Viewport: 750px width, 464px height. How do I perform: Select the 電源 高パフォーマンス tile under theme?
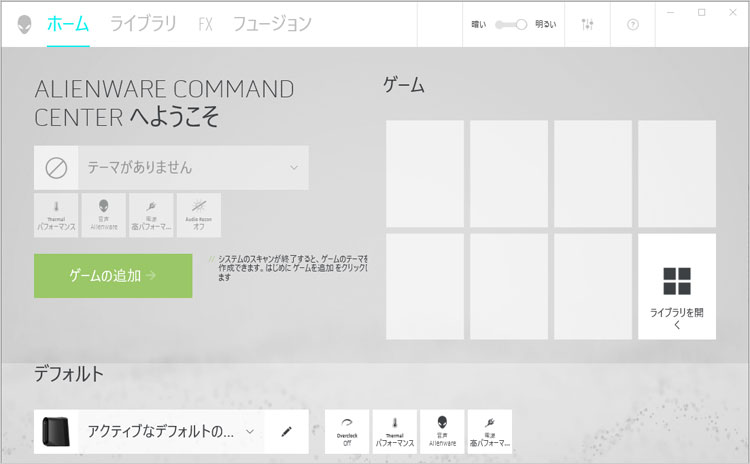(151, 215)
